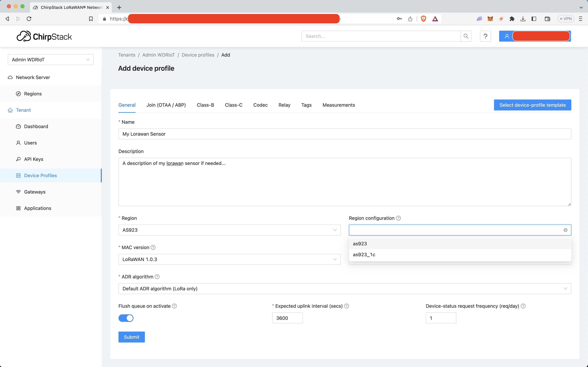Click the Brave Shields lion icon

pos(423,19)
